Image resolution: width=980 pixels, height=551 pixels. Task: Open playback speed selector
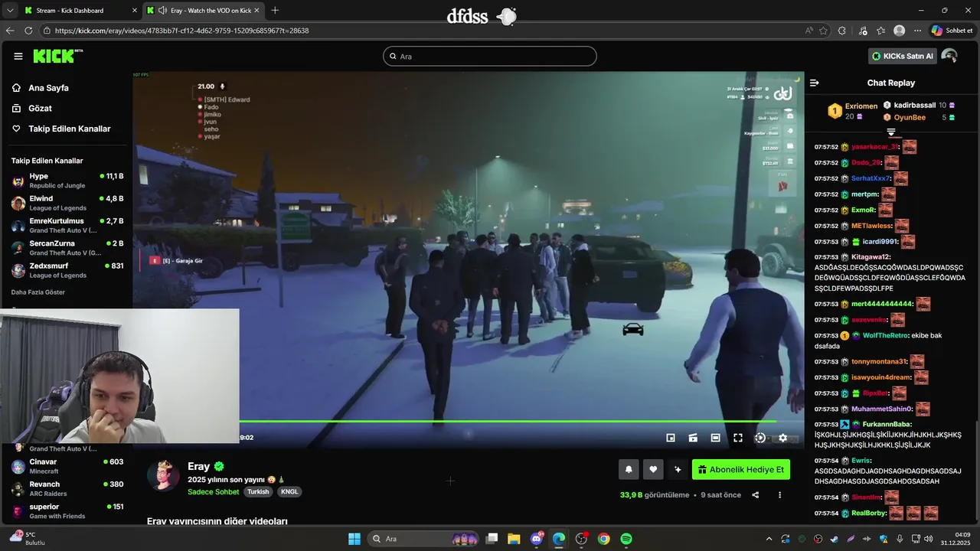pyautogui.click(x=760, y=438)
